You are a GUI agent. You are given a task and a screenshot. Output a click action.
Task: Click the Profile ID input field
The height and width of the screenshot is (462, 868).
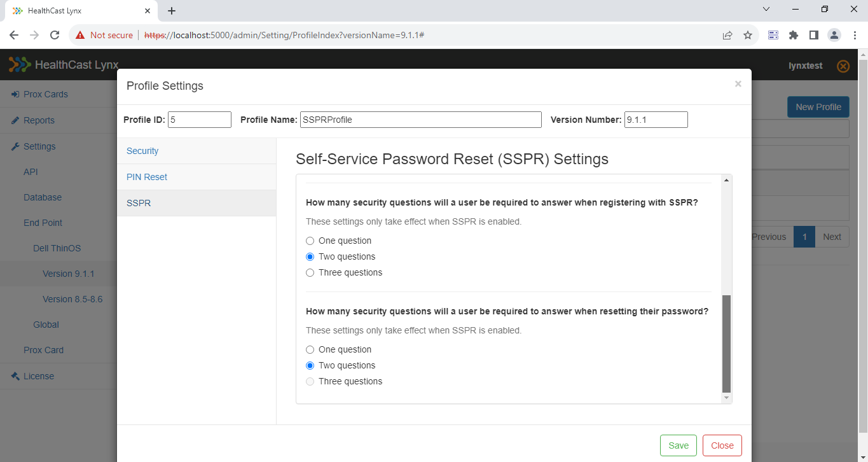200,120
